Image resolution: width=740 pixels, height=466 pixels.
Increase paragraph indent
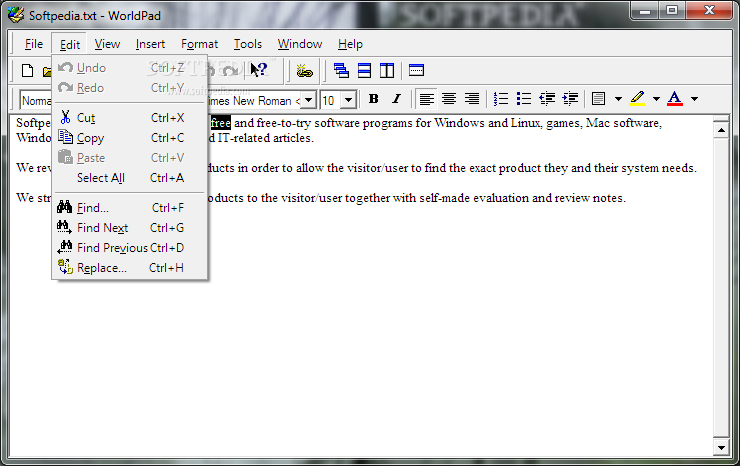[x=570, y=99]
